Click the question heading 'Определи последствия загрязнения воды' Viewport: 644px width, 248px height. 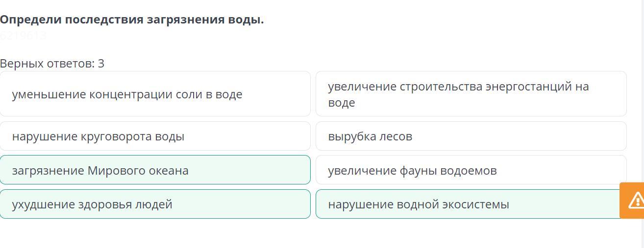point(132,20)
